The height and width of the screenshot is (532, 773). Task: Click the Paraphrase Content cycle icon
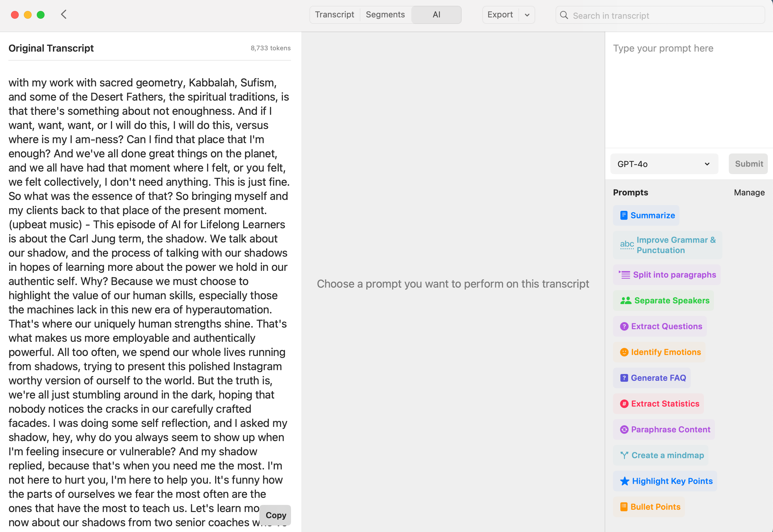click(x=624, y=429)
